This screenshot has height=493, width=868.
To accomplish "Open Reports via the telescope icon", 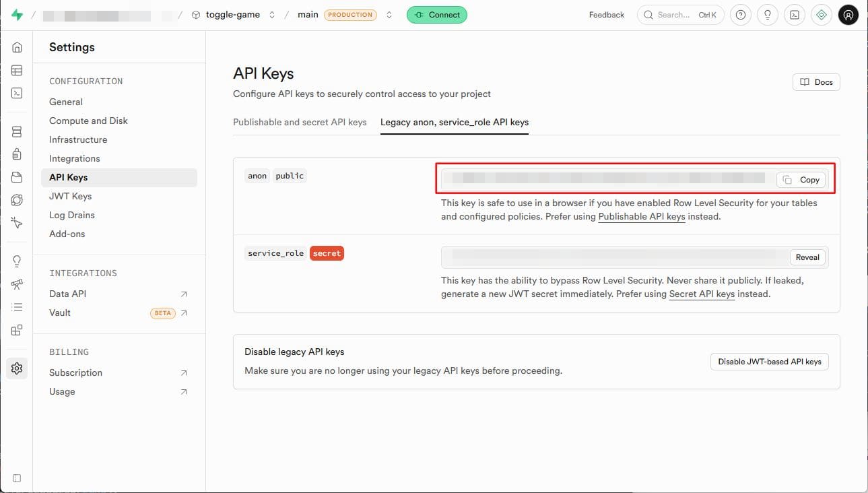I will (17, 284).
